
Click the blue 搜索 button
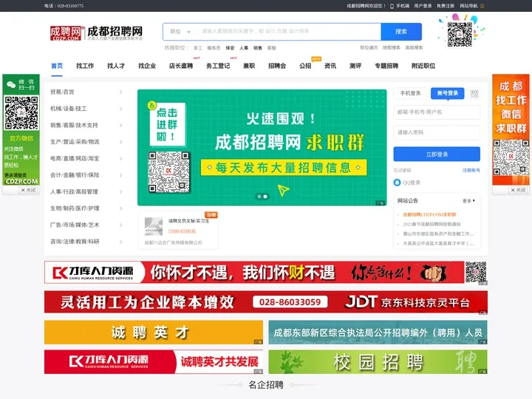(x=401, y=32)
